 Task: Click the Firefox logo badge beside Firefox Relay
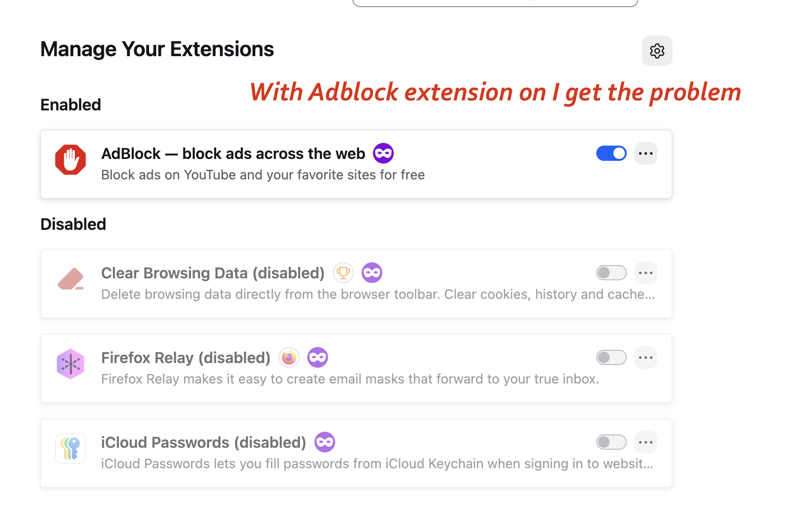click(289, 357)
